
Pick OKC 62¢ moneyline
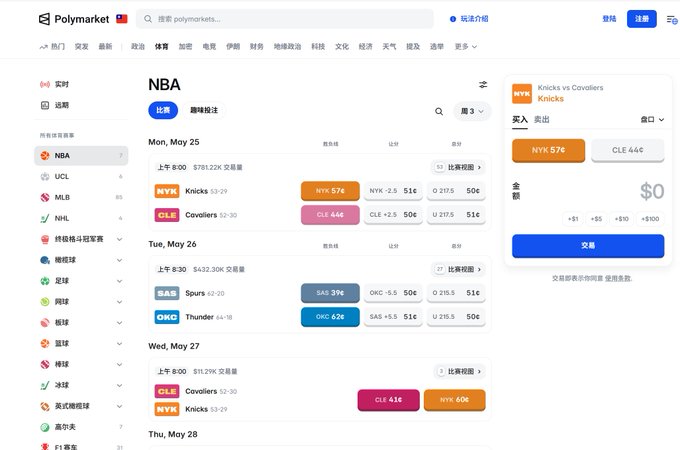click(x=330, y=316)
